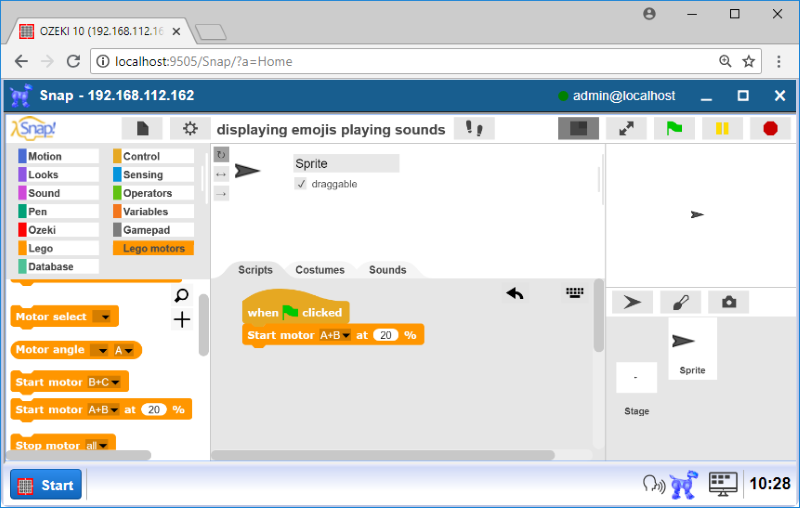Toggle the footprints single-stepping button
This screenshot has width=800, height=508.
pos(474,129)
